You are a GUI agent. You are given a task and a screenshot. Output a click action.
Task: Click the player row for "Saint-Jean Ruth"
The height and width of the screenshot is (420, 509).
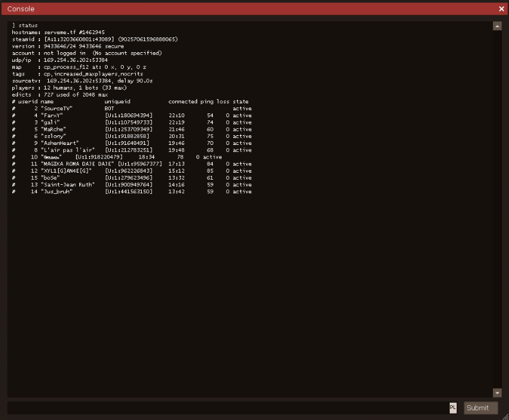pos(129,185)
